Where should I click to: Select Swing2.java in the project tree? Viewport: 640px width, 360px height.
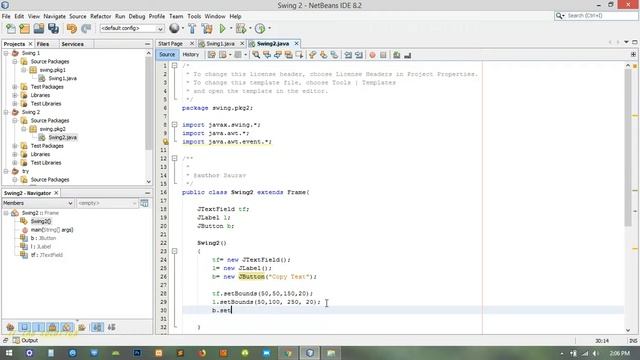62,137
